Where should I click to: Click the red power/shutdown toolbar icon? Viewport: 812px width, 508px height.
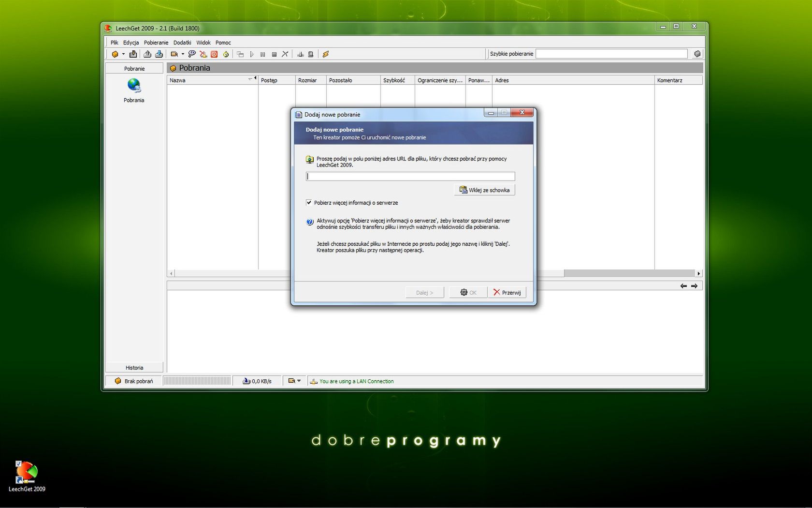pos(214,54)
